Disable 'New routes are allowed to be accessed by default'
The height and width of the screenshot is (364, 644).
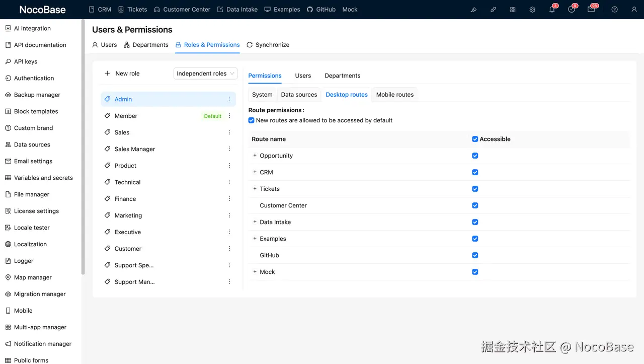click(x=251, y=120)
